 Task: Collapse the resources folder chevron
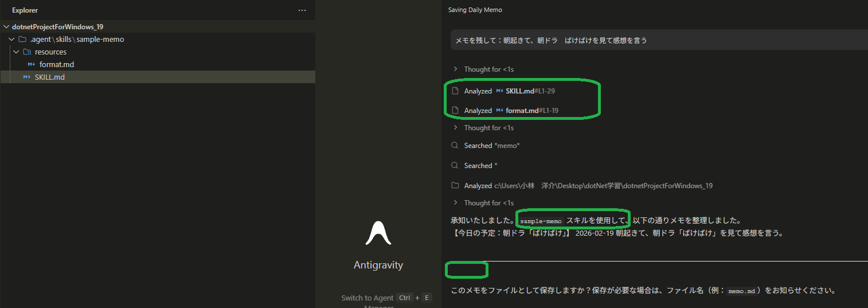16,52
